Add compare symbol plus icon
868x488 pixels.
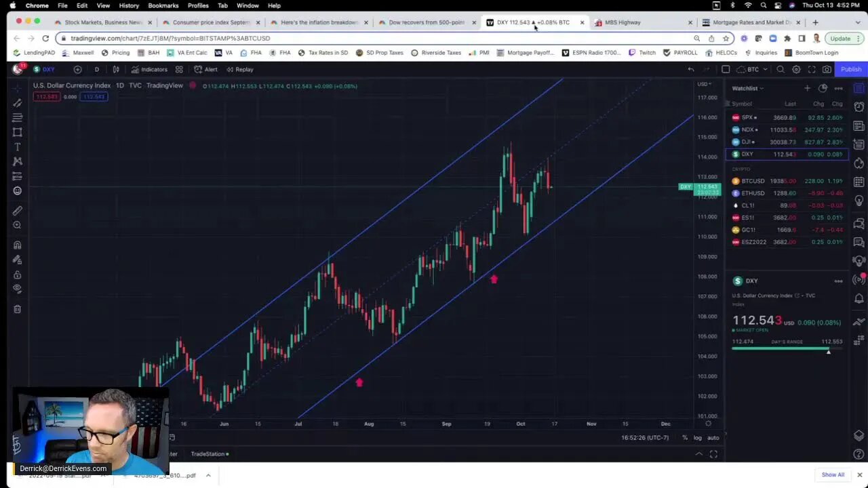pyautogui.click(x=77, y=69)
